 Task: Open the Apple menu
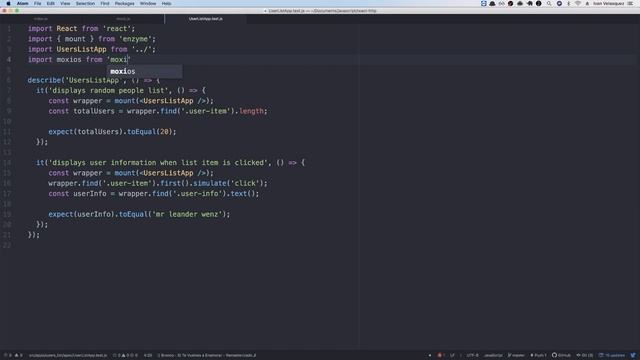(8, 3)
